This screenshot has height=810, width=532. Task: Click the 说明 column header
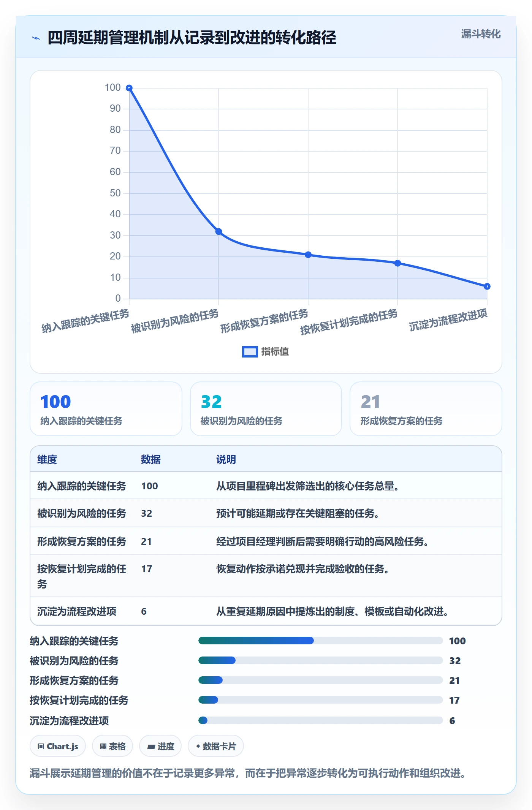coord(226,459)
